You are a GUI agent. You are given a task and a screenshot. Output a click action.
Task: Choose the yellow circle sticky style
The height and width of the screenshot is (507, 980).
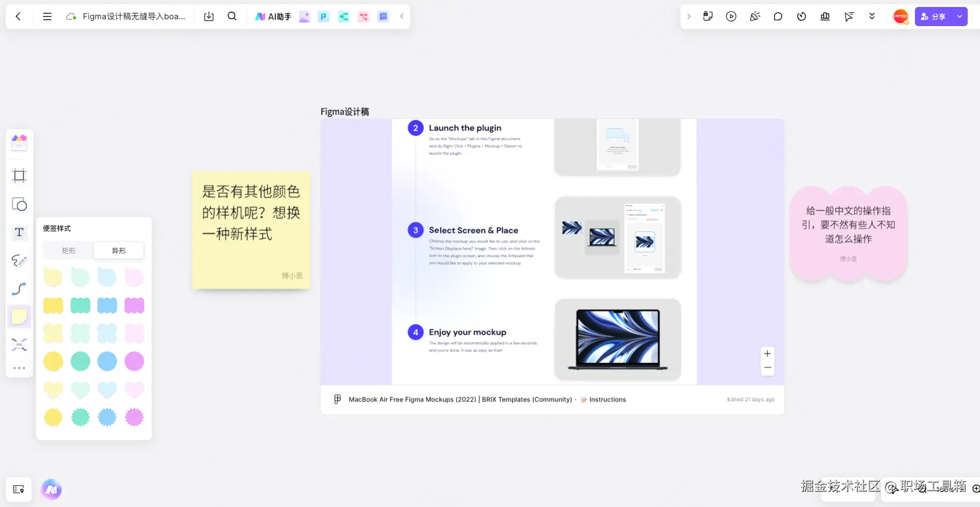tap(53, 361)
